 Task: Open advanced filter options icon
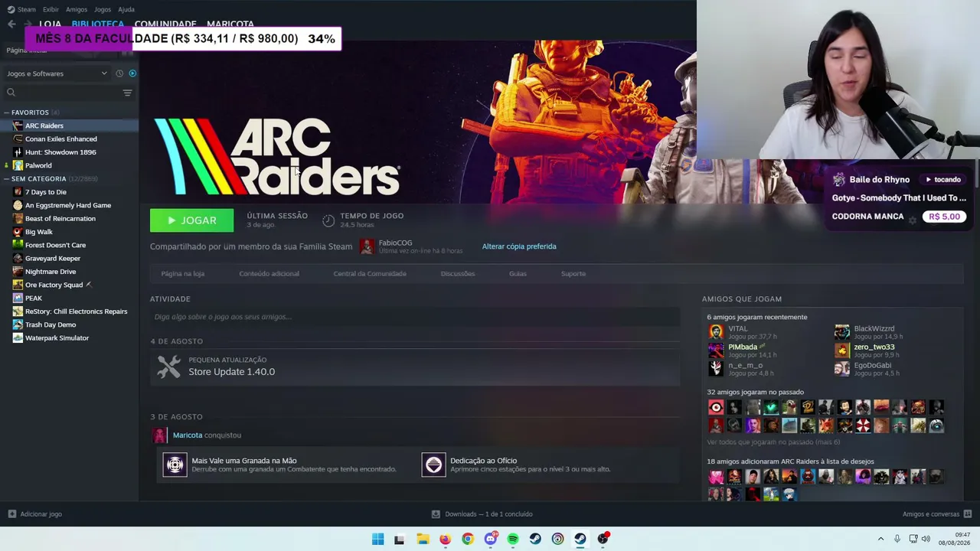click(127, 93)
